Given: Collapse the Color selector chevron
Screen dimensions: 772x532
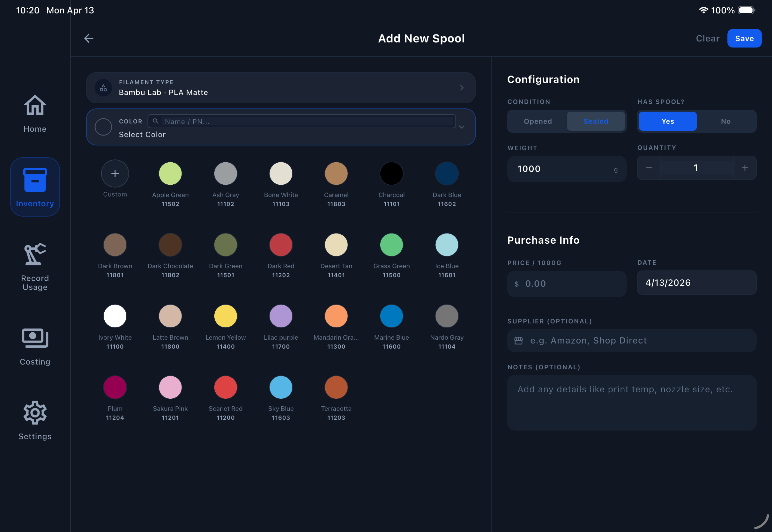Looking at the screenshot, I should [461, 127].
